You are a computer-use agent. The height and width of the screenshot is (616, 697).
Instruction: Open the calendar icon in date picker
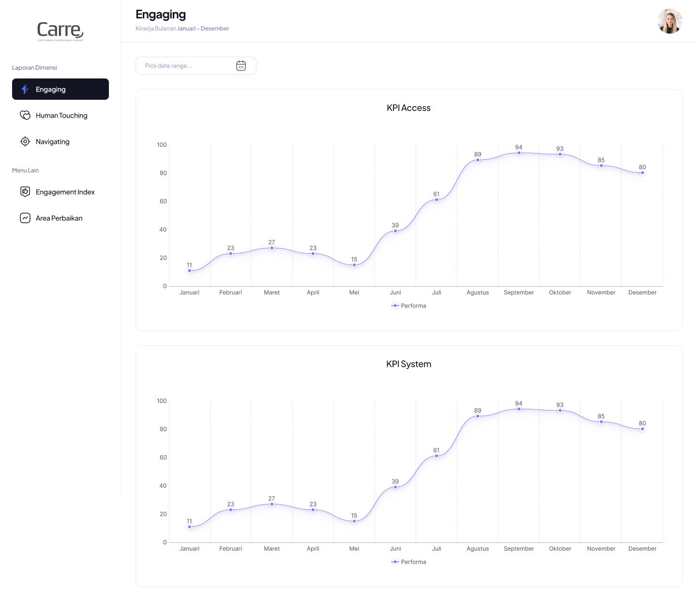click(x=241, y=66)
